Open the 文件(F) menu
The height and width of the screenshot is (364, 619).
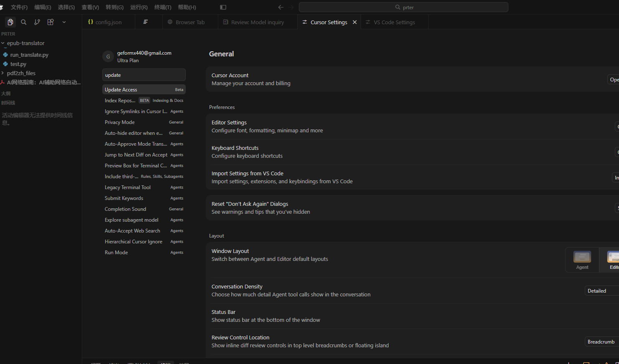click(19, 7)
